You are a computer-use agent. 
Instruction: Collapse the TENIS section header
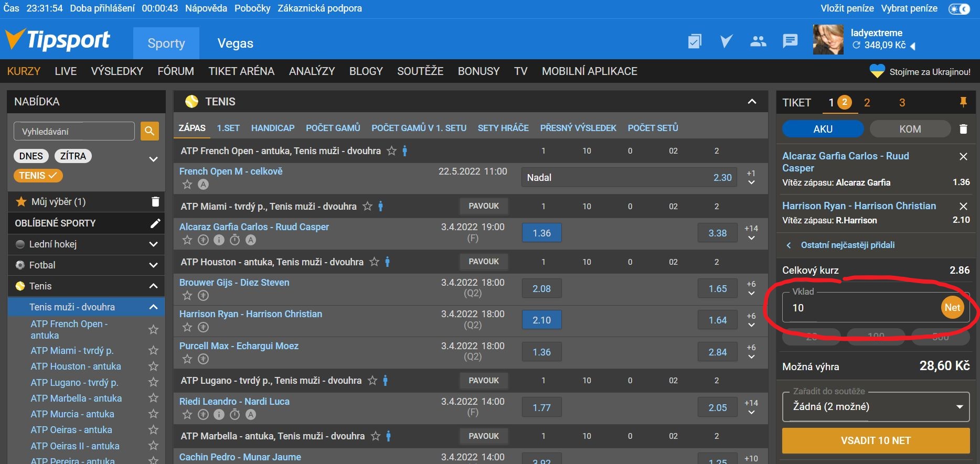pos(752,102)
